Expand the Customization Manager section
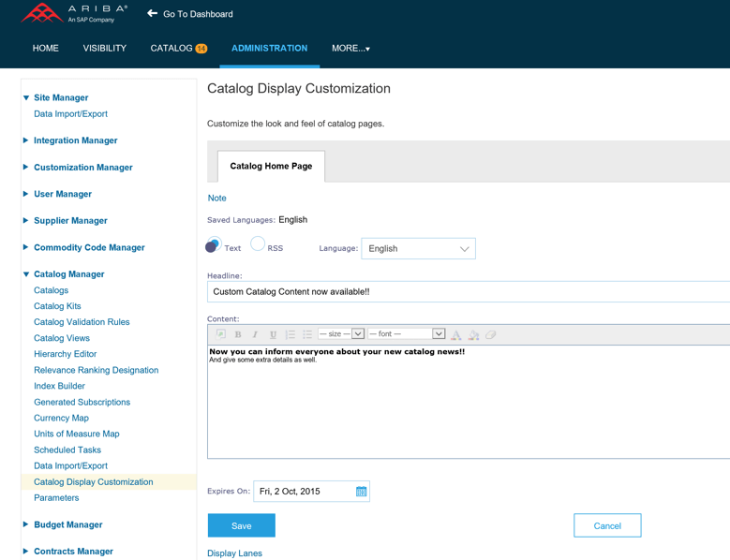This screenshot has height=560, width=730. pyautogui.click(x=25, y=167)
